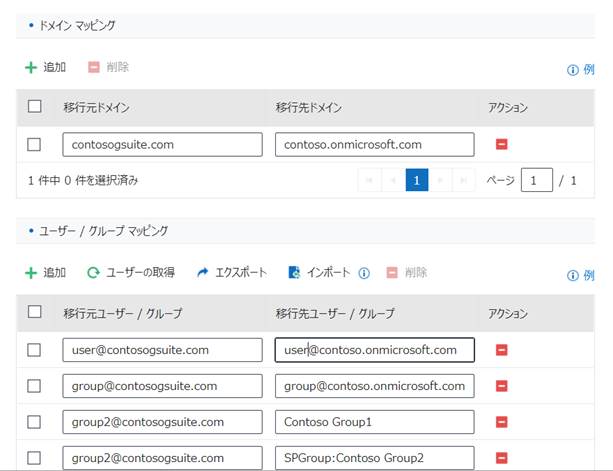Click the Get Users (ユーザーの取得) label
613x471 pixels.
[x=140, y=272]
